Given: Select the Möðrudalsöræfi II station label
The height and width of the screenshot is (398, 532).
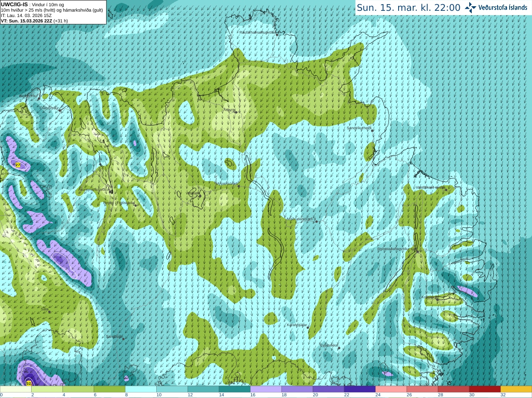Looking at the screenshot, I should point(301,219).
